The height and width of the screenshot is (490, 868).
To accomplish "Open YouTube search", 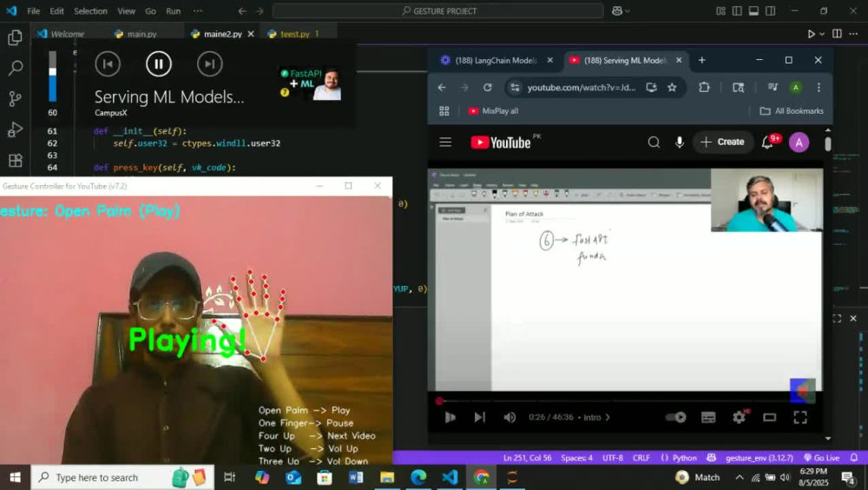I will [x=654, y=142].
